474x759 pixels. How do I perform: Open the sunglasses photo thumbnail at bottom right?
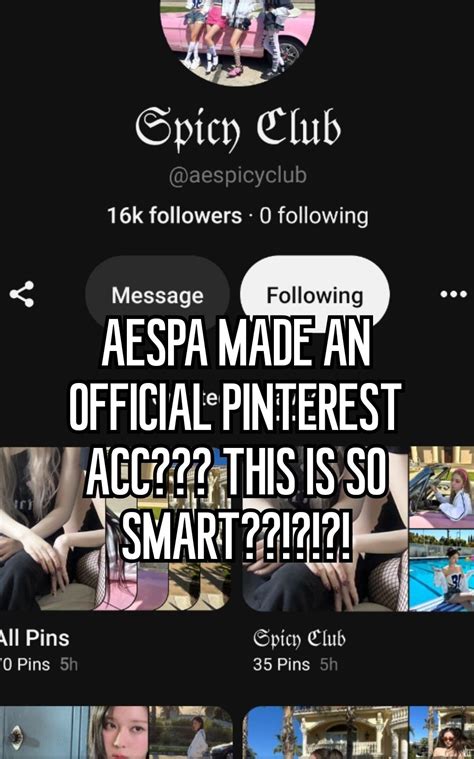[x=442, y=732]
